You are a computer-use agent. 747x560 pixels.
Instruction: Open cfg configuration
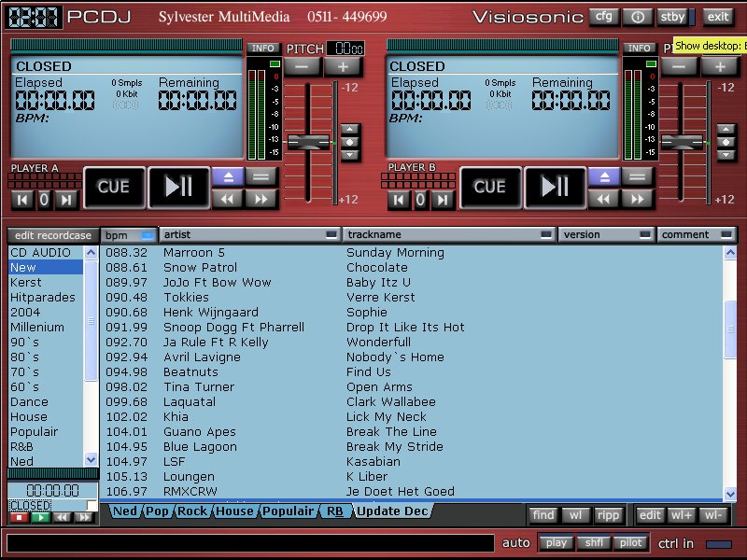tap(603, 17)
